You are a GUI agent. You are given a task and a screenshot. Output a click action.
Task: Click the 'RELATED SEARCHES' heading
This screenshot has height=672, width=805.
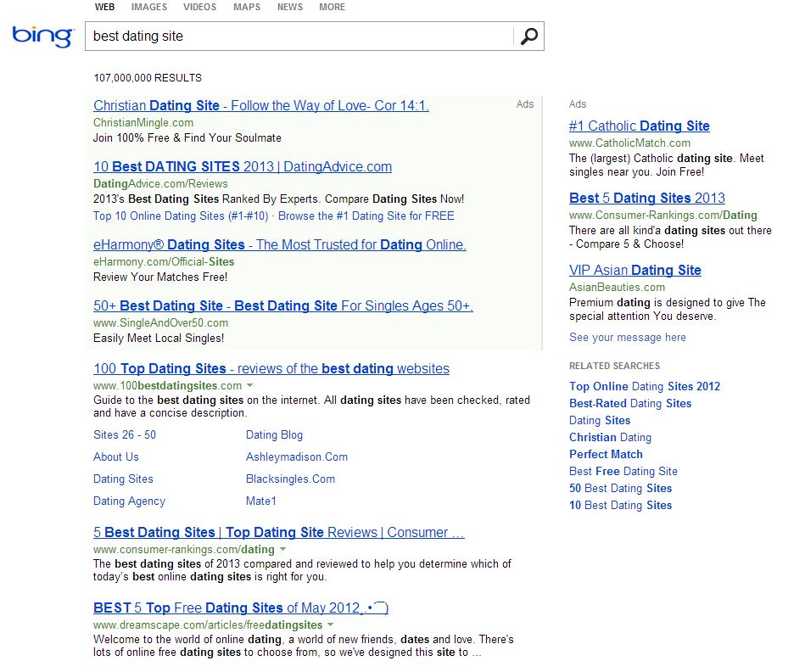[614, 366]
